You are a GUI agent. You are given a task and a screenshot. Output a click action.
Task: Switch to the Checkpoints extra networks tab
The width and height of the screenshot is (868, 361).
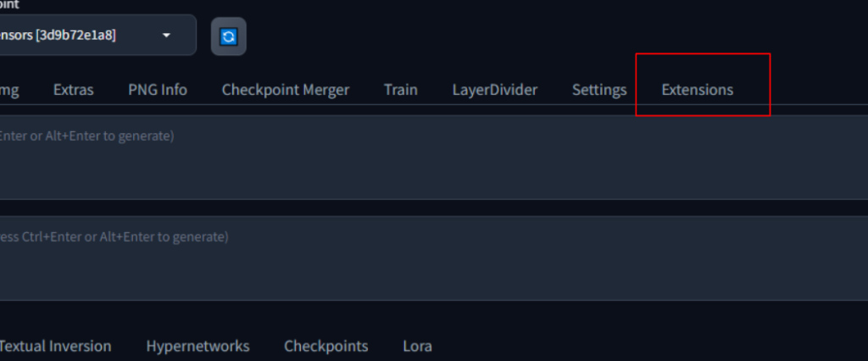point(325,346)
